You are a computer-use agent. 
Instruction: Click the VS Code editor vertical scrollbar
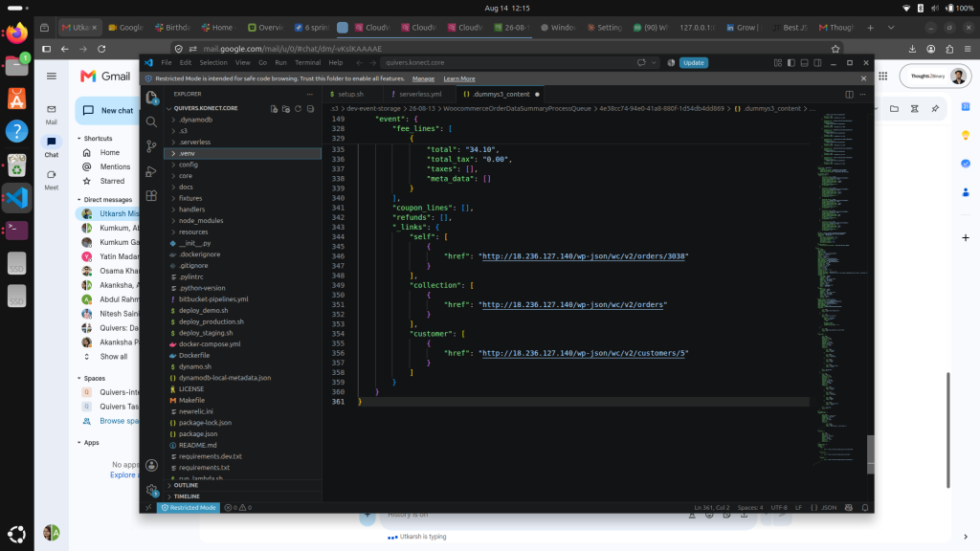[x=871, y=454]
